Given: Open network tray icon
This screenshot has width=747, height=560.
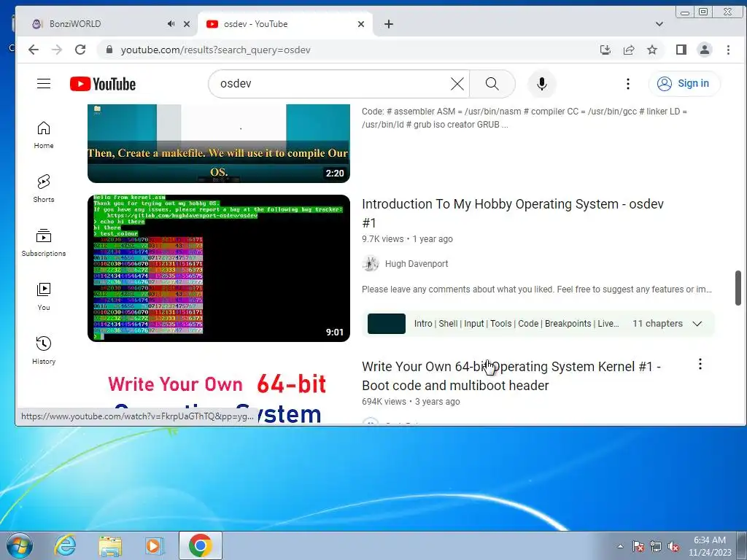Looking at the screenshot, I should (x=656, y=546).
